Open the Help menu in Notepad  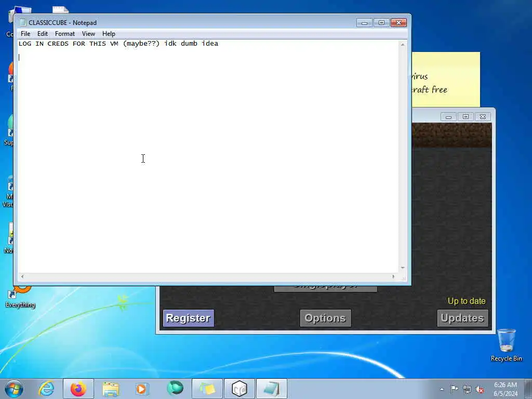tap(109, 34)
